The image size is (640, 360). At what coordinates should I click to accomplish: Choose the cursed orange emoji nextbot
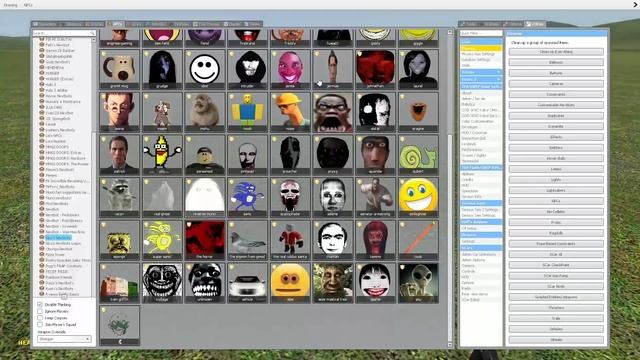[290, 283]
